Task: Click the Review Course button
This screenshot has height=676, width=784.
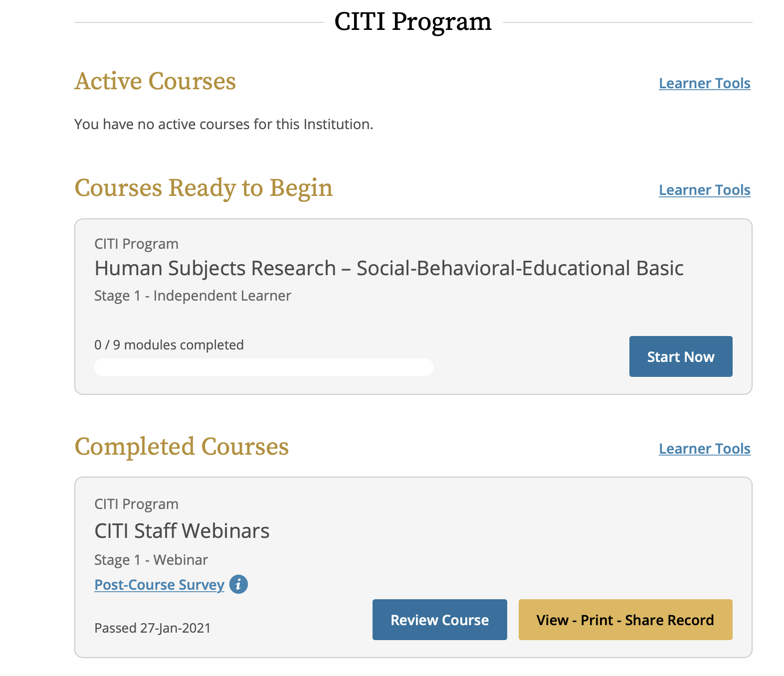Action: [x=439, y=620]
